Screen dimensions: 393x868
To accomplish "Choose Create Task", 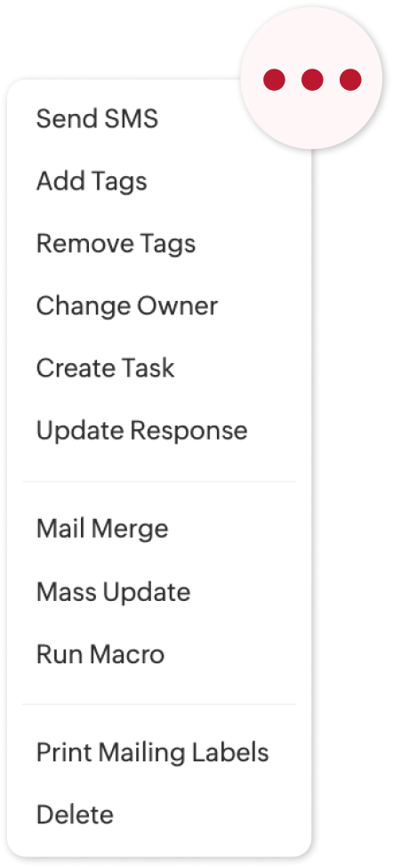I will click(x=105, y=369).
